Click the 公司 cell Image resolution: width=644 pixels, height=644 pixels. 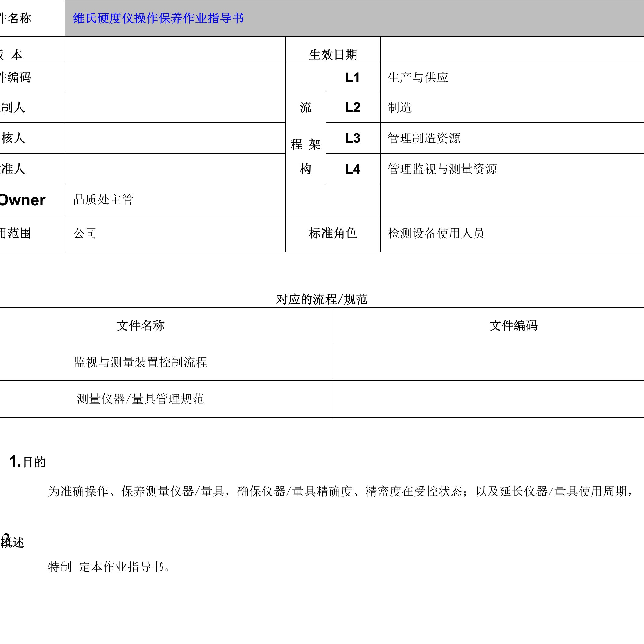point(175,233)
